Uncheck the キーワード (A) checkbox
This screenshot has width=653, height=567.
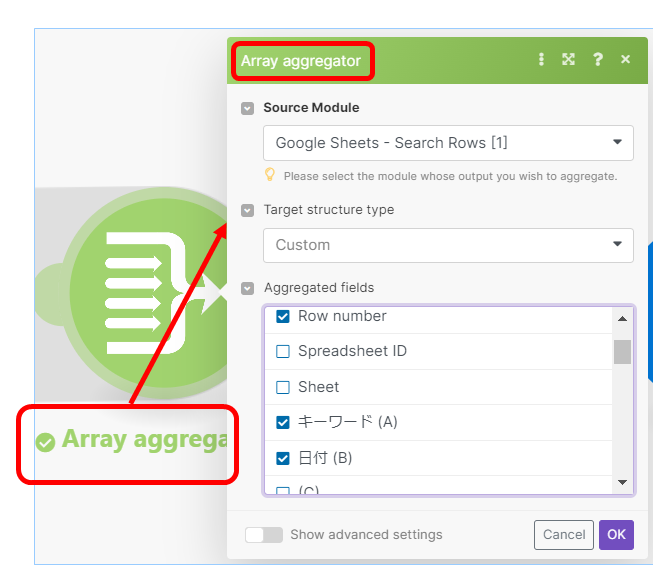[283, 422]
